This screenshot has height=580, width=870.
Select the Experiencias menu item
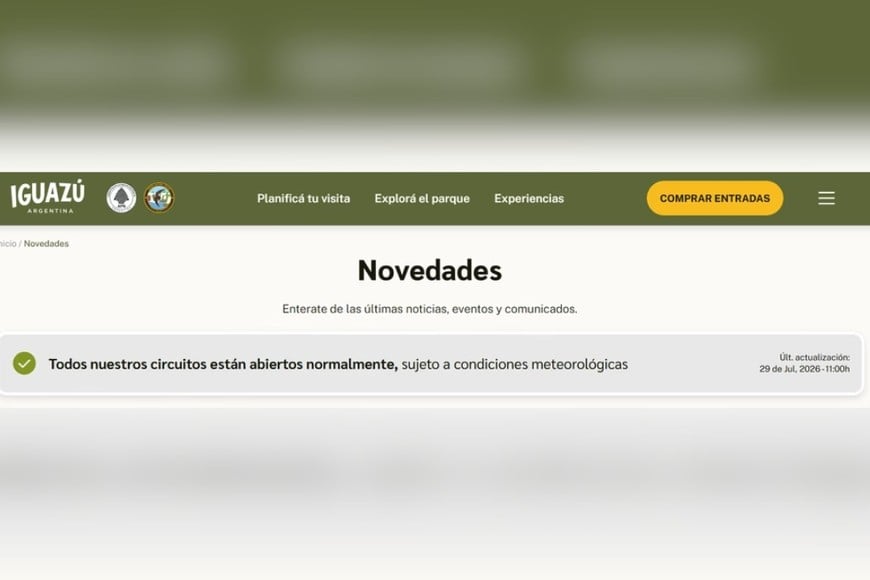(x=529, y=199)
